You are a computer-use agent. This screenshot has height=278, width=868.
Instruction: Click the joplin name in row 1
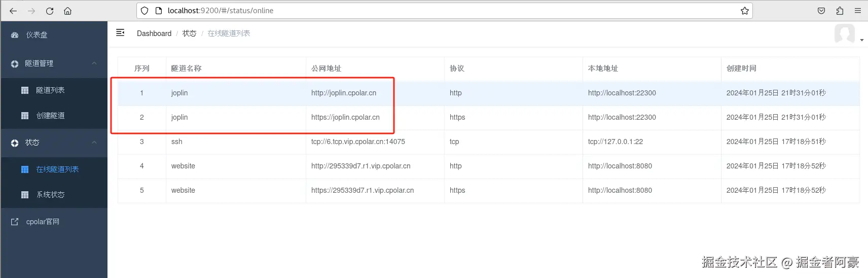click(179, 93)
